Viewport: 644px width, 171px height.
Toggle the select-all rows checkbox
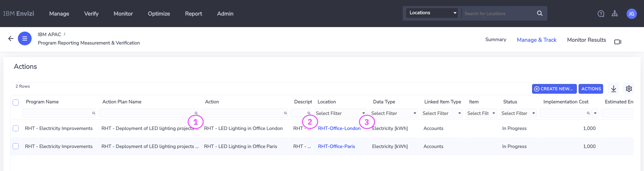point(15,102)
